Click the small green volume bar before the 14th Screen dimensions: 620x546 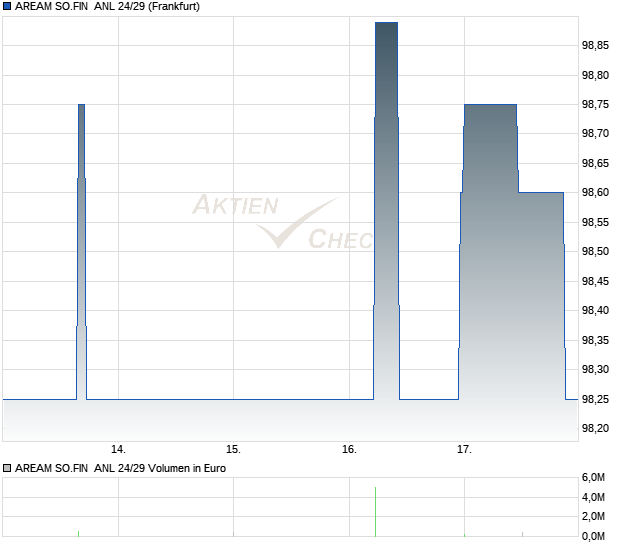pyautogui.click(x=78, y=534)
